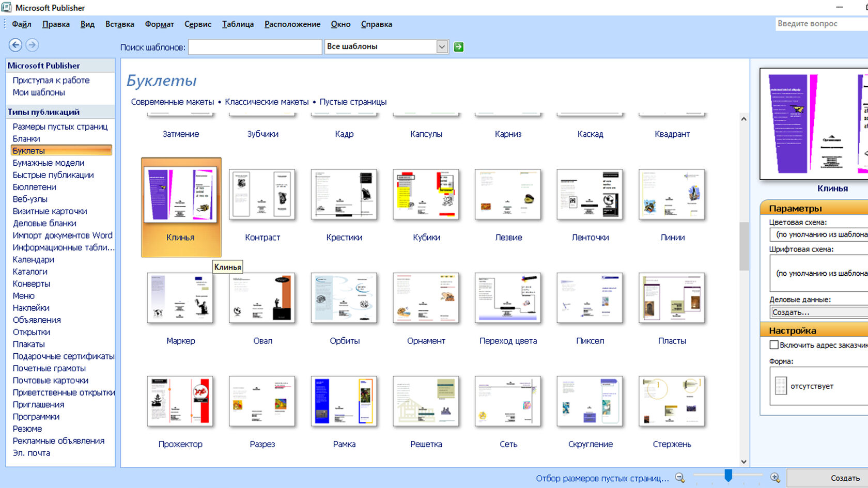Viewport: 868px width, 488px height.
Task: Click the thumbnail zoom slider handle
Action: pos(728,475)
